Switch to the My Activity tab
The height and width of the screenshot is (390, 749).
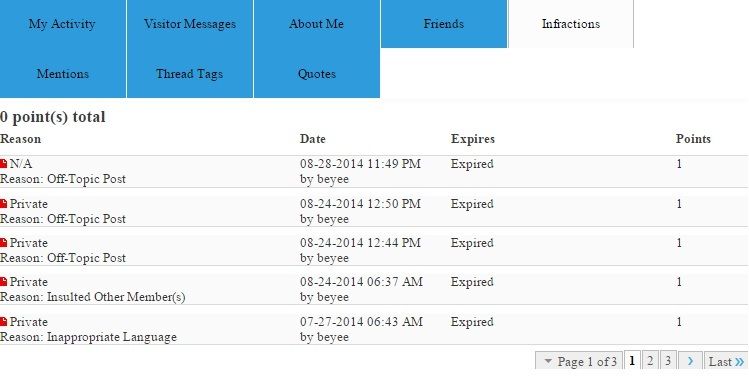[63, 24]
